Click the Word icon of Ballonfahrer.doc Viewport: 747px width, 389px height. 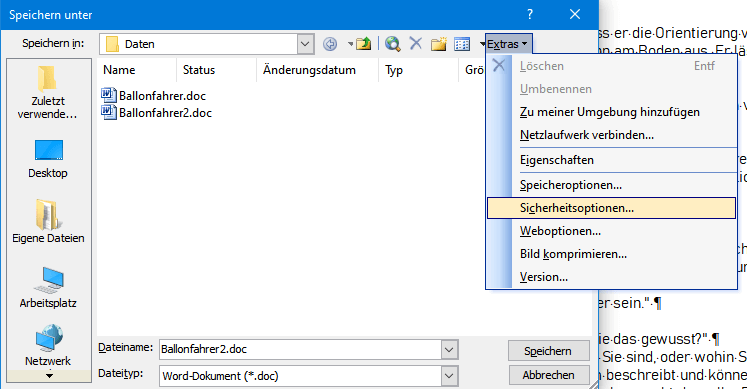tap(109, 95)
